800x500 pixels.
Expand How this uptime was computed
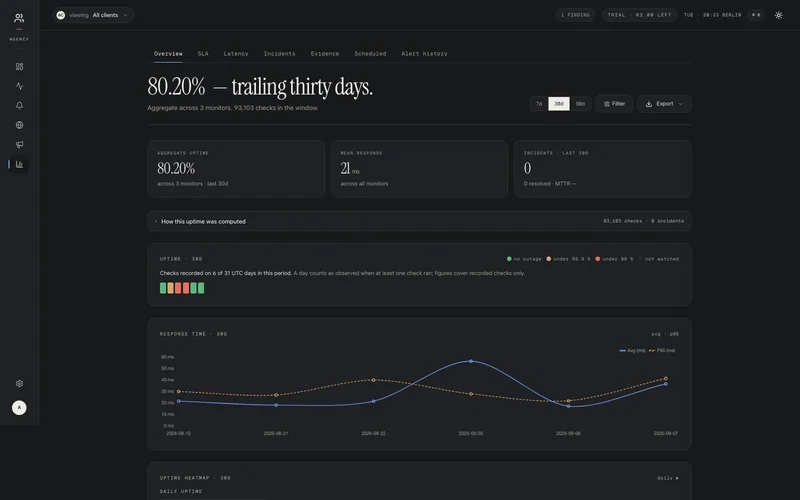pyautogui.click(x=419, y=221)
